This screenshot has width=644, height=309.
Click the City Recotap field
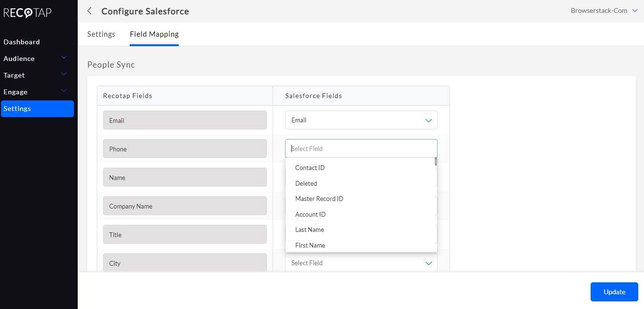click(x=185, y=263)
